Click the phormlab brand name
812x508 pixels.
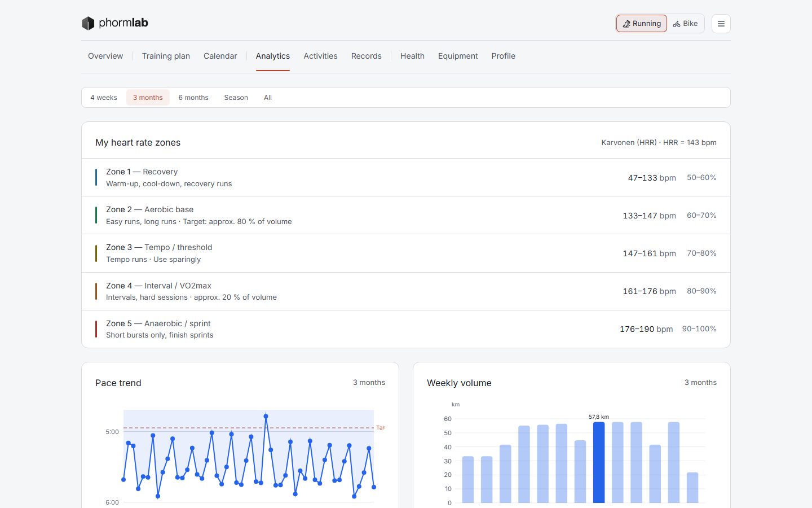pyautogui.click(x=123, y=23)
